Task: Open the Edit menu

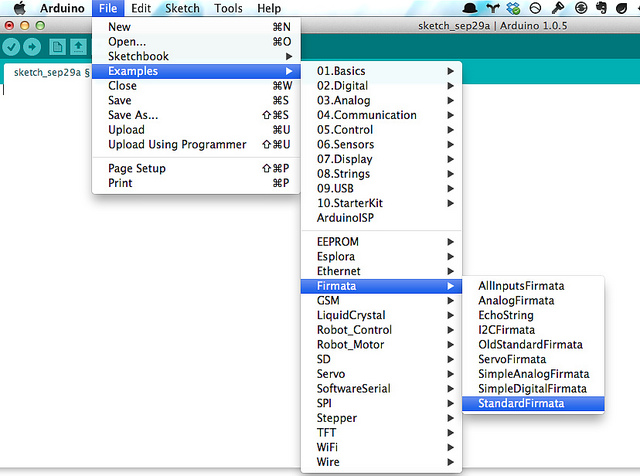Action: pyautogui.click(x=141, y=8)
